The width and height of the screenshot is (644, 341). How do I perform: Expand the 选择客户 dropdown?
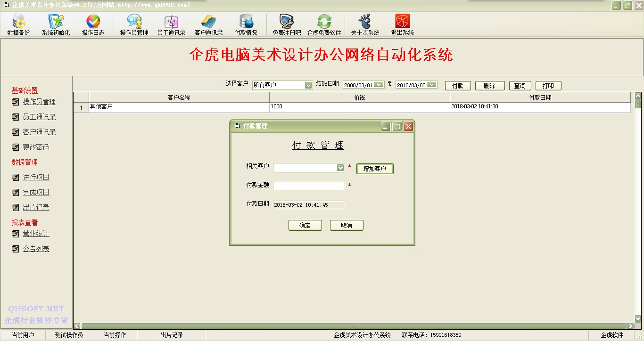308,85
